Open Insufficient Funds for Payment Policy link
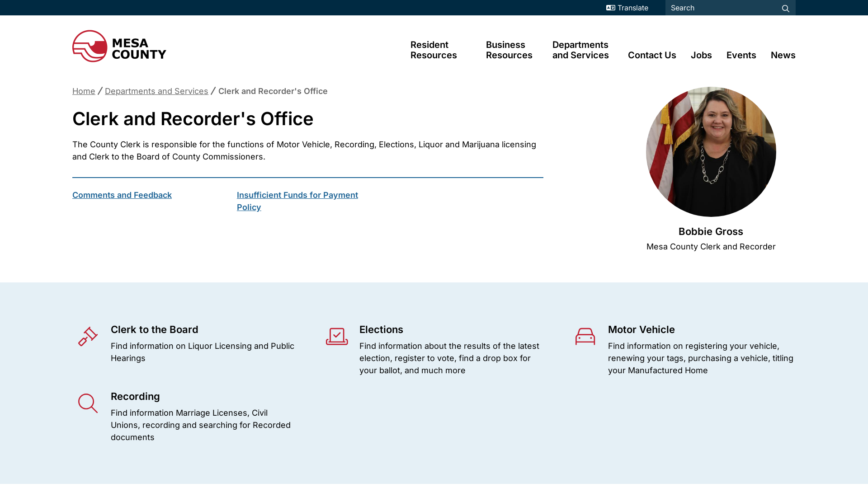This screenshot has width=868, height=488. [x=297, y=201]
